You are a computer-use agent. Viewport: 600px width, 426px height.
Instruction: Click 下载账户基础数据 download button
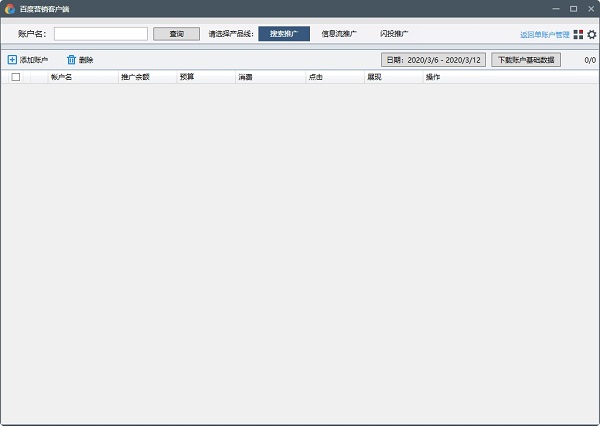[x=526, y=60]
